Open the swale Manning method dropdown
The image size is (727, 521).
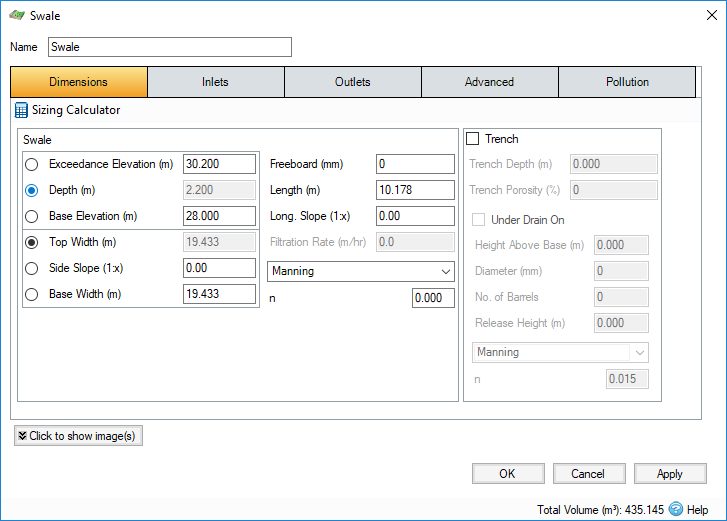[362, 271]
